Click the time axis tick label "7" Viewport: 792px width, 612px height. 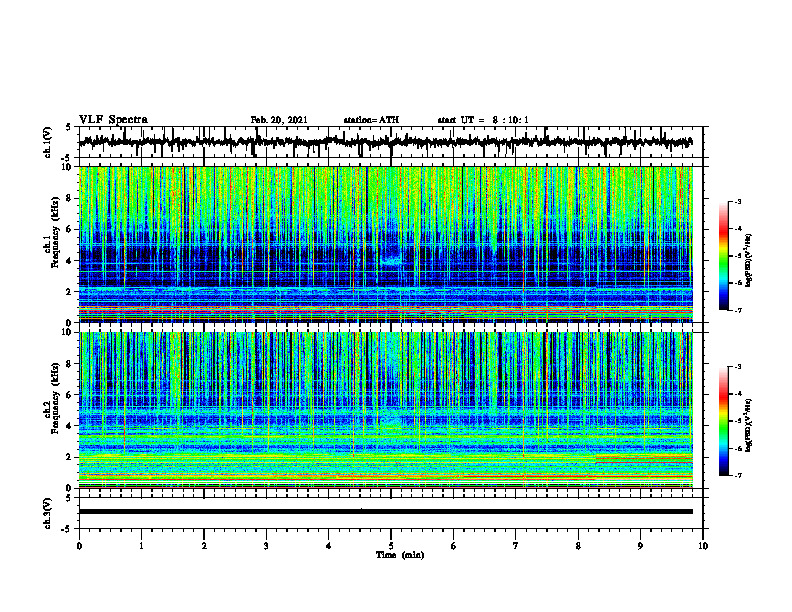516,546
